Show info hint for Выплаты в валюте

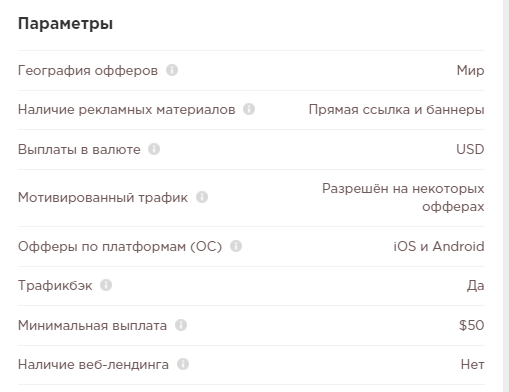(154, 149)
